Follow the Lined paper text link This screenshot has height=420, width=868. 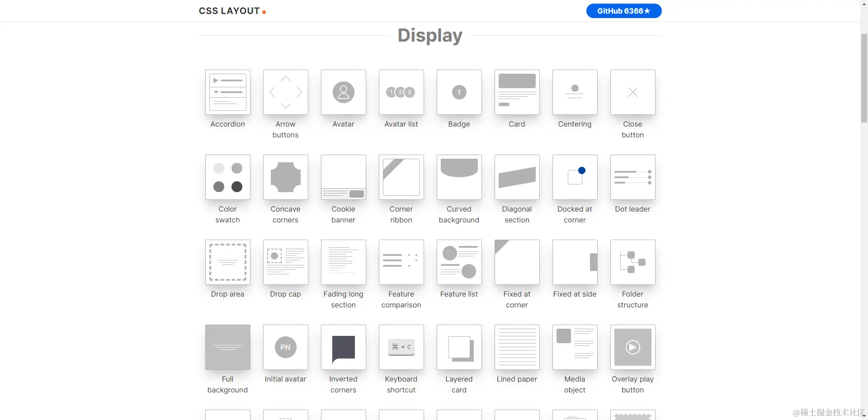517,379
